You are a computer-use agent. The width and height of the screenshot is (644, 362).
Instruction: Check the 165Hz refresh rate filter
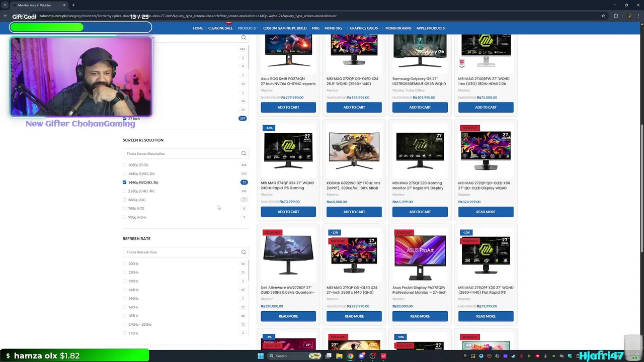pyautogui.click(x=124, y=316)
